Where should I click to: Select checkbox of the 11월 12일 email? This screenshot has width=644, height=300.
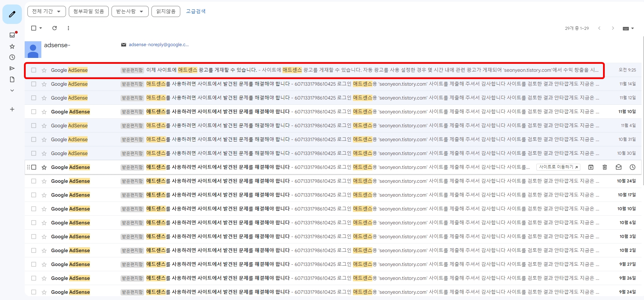[x=34, y=98]
